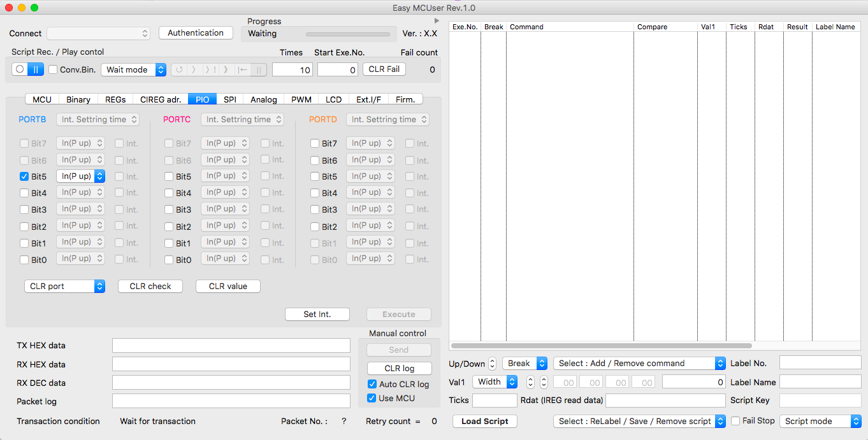Open PORTB Int. Settring time dropdown
Image resolution: width=868 pixels, height=440 pixels.
pos(98,119)
